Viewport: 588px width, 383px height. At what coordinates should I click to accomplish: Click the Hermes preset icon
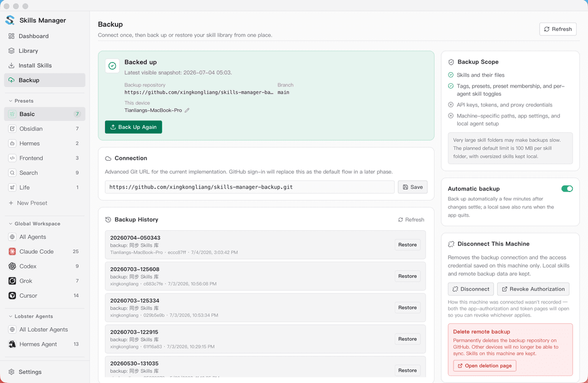[13, 143]
